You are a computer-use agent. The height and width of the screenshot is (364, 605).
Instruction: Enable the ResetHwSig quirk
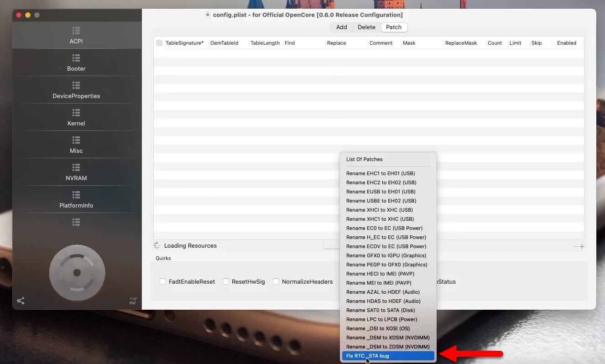point(226,281)
